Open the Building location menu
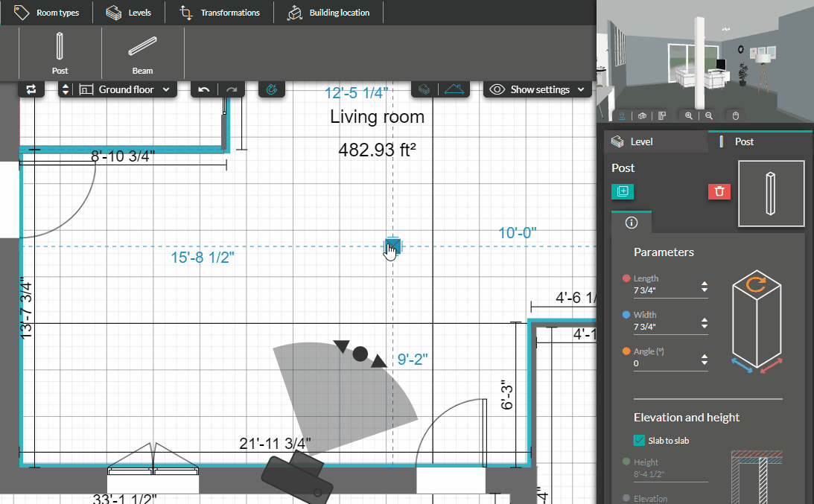814x504 pixels. pyautogui.click(x=329, y=13)
